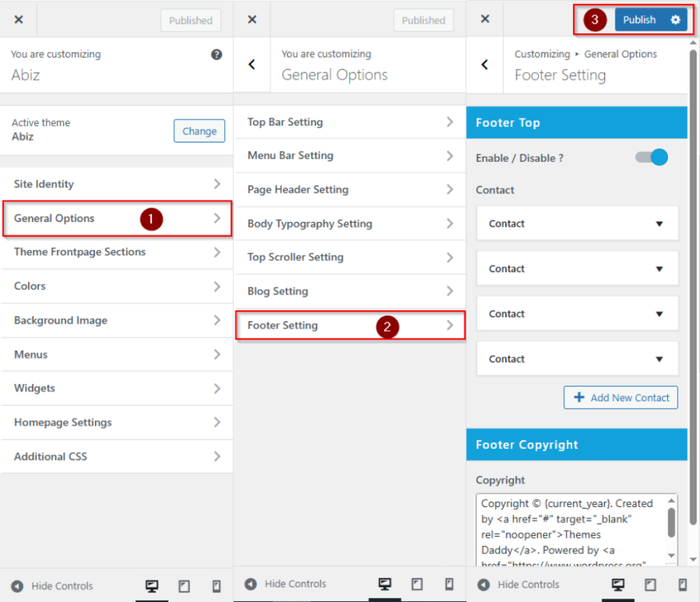Open the Top Scroller Setting
This screenshot has height=602, width=700.
coord(349,258)
